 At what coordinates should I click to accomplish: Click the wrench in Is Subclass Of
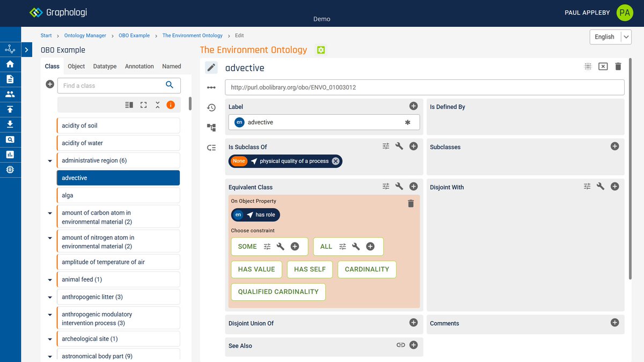tap(399, 146)
